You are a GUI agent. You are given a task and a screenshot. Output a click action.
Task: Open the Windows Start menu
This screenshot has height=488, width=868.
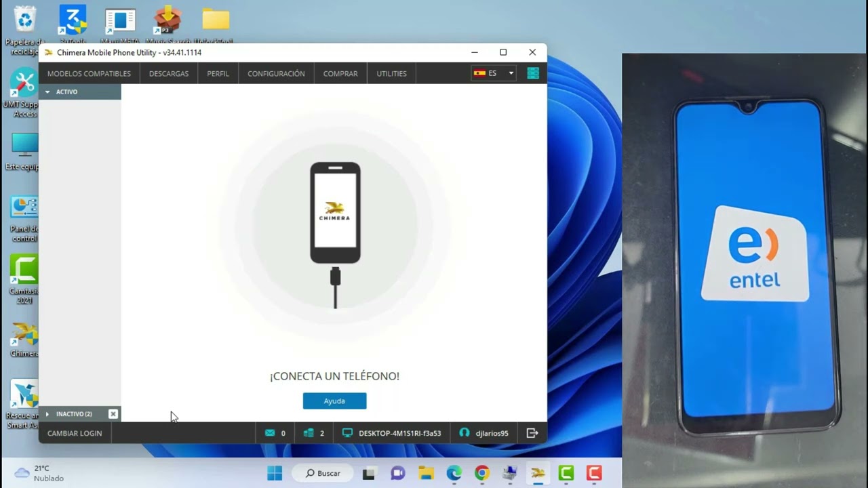(275, 473)
